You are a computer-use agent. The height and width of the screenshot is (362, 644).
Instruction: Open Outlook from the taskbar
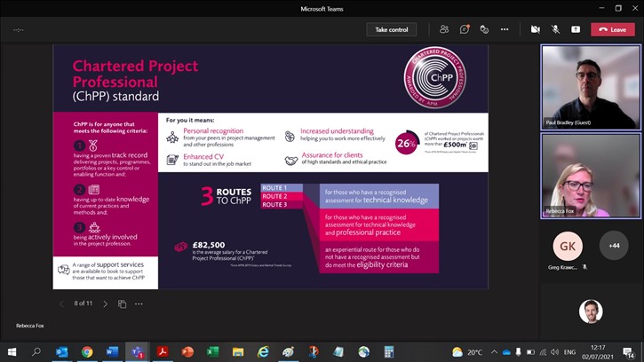click(x=61, y=351)
